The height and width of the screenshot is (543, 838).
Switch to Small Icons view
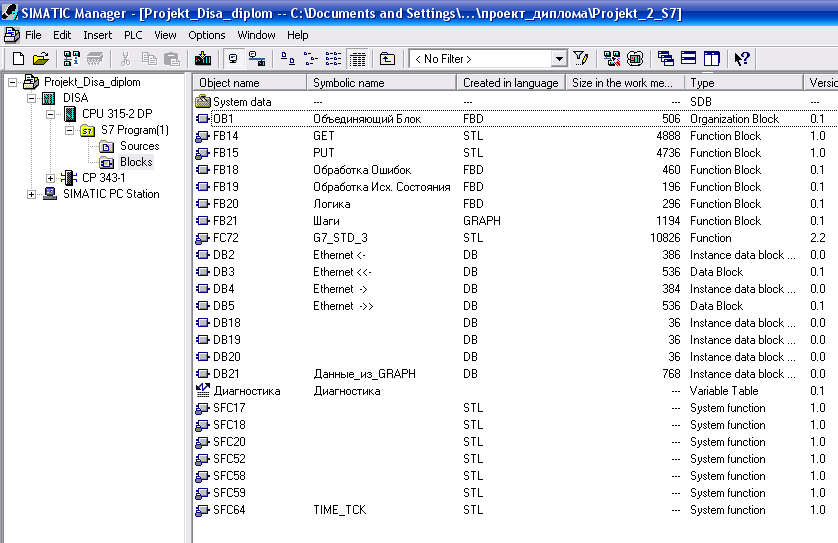pyautogui.click(x=311, y=59)
